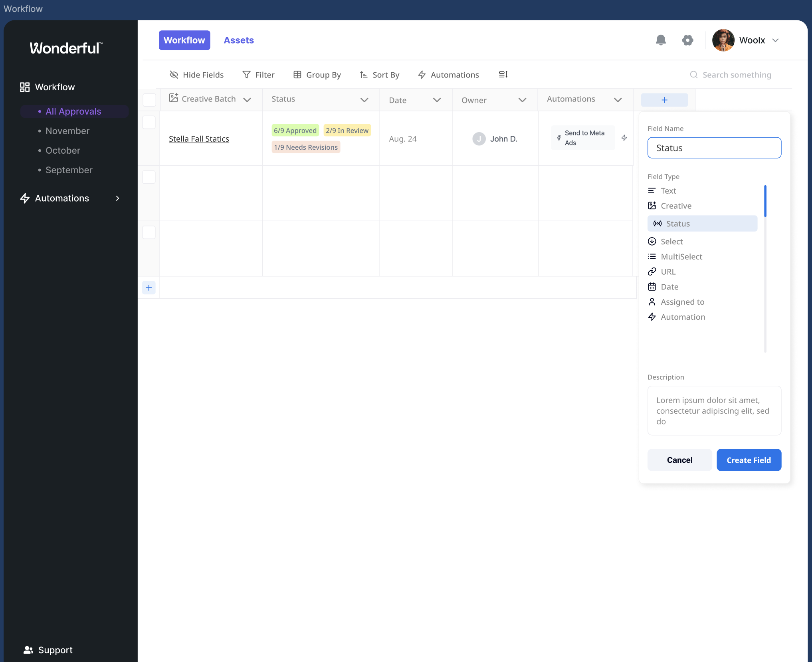This screenshot has height=662, width=812.
Task: Click the Filter funnel icon
Action: pos(247,75)
